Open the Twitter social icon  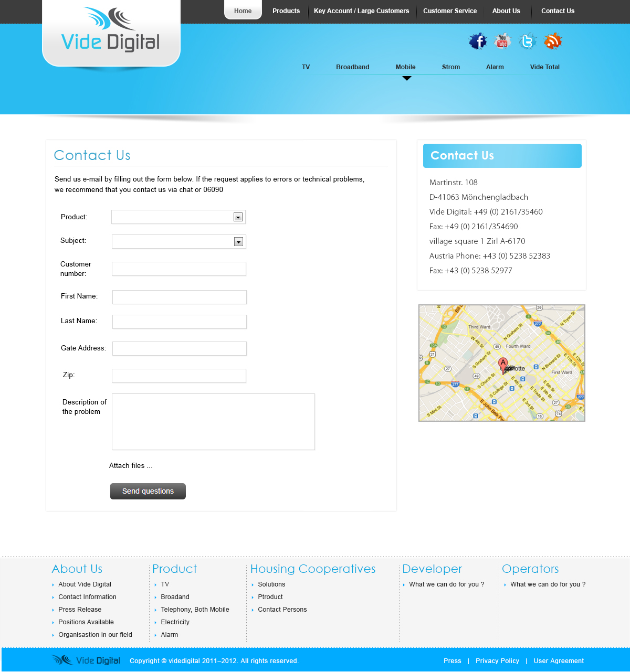coord(528,41)
